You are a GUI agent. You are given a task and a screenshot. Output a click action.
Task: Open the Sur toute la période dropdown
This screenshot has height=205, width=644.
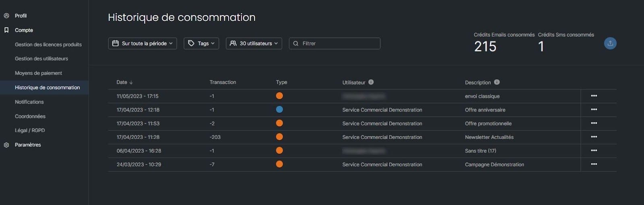pyautogui.click(x=142, y=43)
